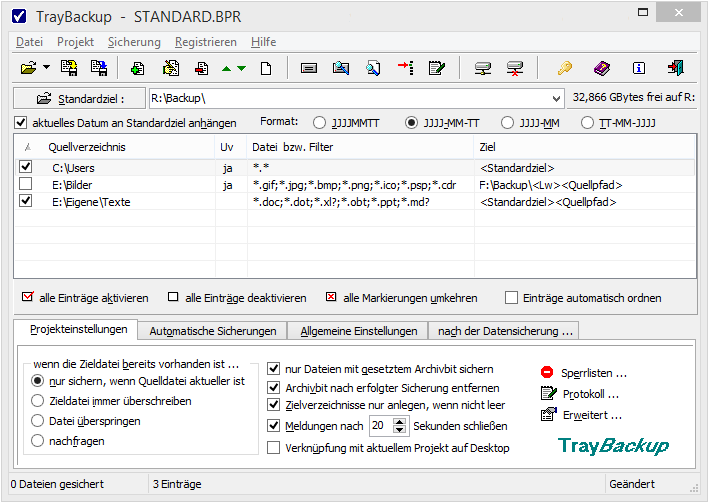The image size is (709, 502).
Task: Select the JJJJ-MM-TT date format
Action: 411,123
